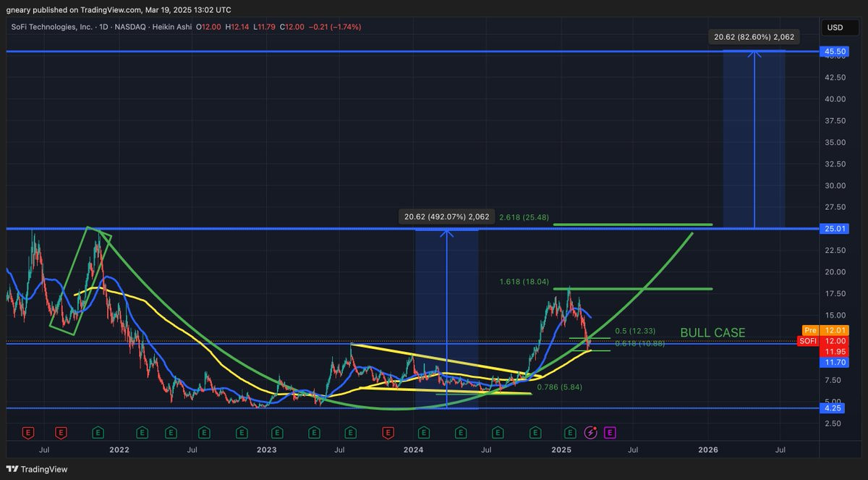Click the Heikin Ashi chart type text

[x=171, y=27]
